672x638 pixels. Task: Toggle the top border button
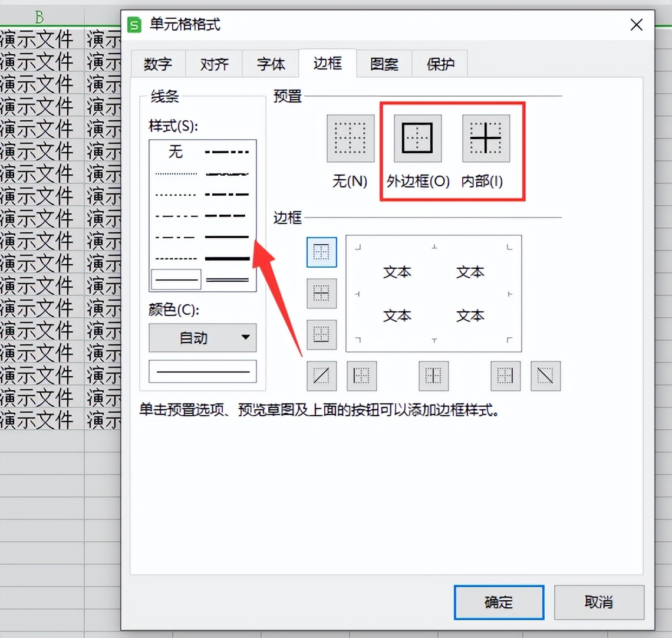tap(321, 252)
